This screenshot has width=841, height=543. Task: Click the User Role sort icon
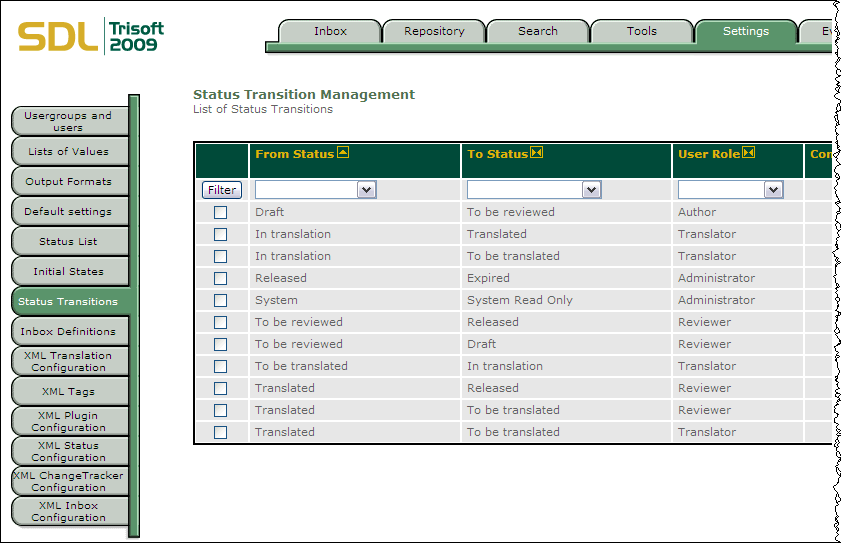[748, 153]
